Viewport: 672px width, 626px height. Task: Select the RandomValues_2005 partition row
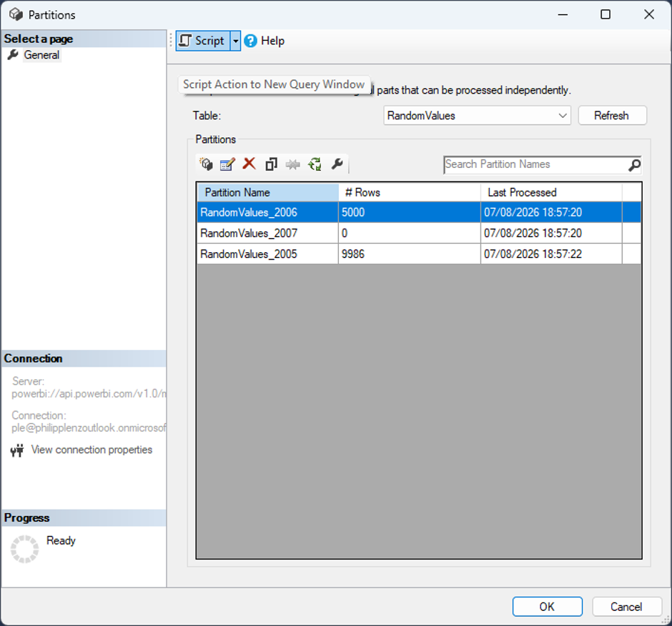click(x=419, y=254)
